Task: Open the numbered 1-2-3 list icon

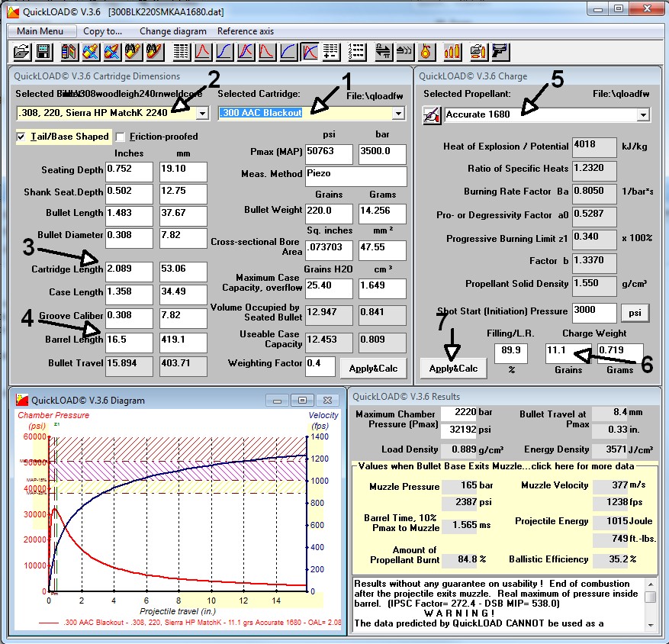Action: tap(356, 52)
